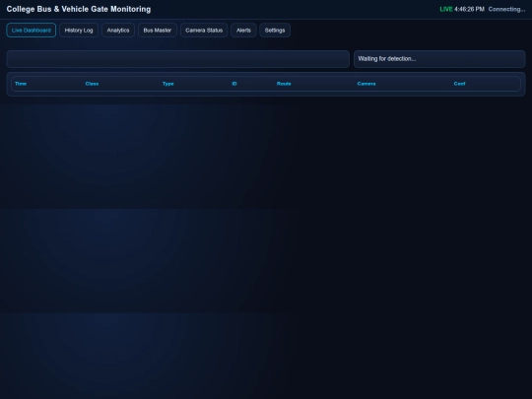Click the ID column header
Viewport: 532px width, 399px height.
234,84
